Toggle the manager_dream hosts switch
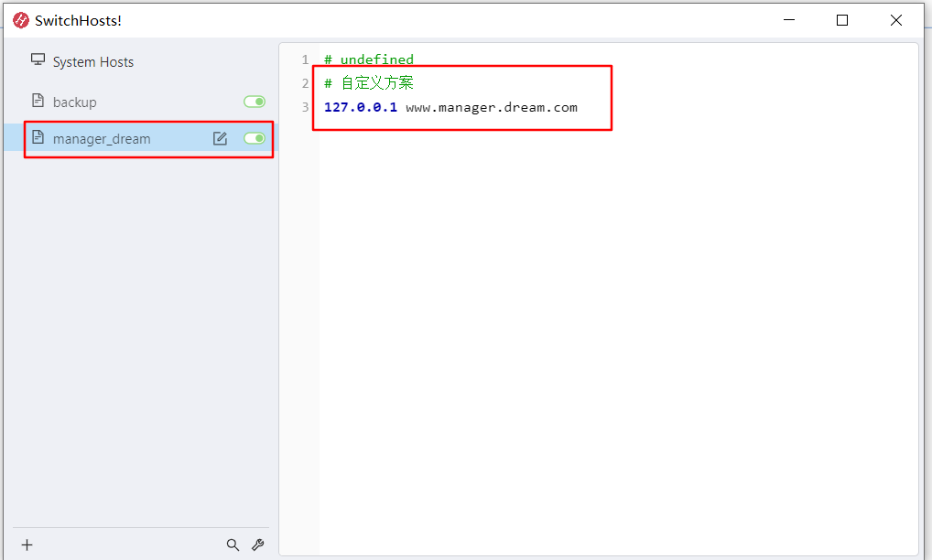 (255, 138)
